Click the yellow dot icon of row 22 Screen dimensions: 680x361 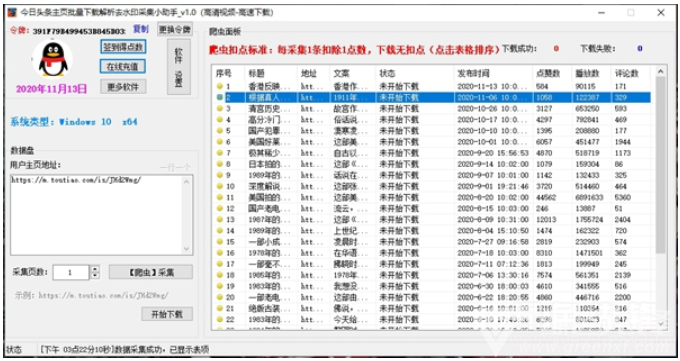point(220,319)
